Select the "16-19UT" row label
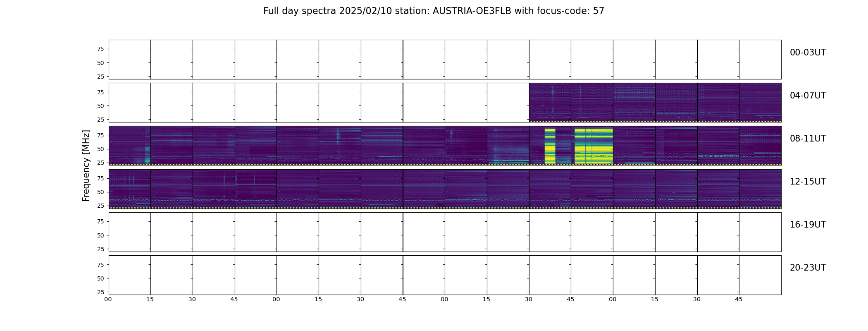 tap(808, 225)
